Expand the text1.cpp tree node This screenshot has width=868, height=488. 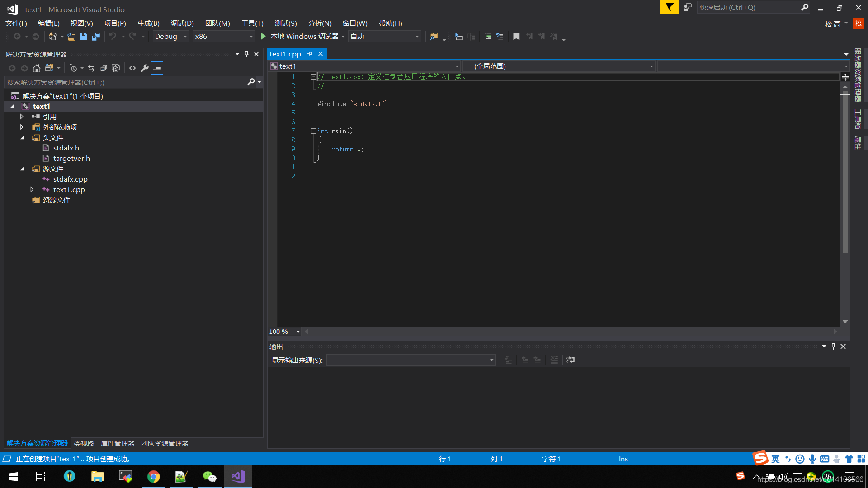click(32, 190)
